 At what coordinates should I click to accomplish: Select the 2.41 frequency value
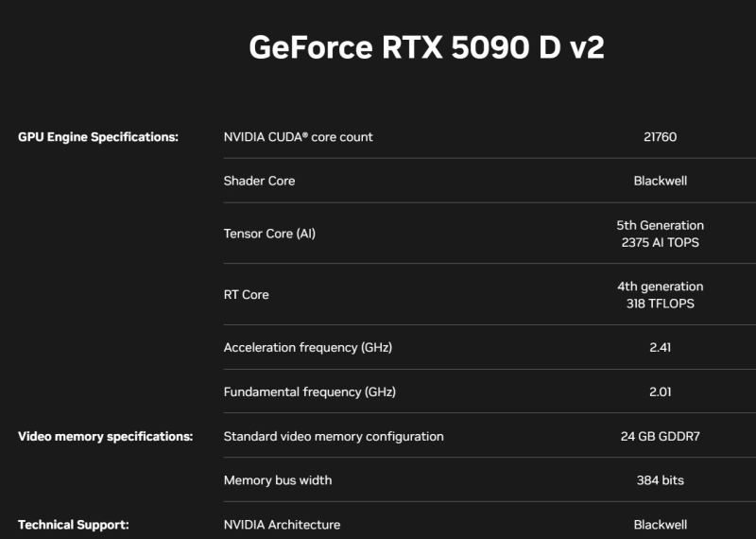click(x=660, y=347)
